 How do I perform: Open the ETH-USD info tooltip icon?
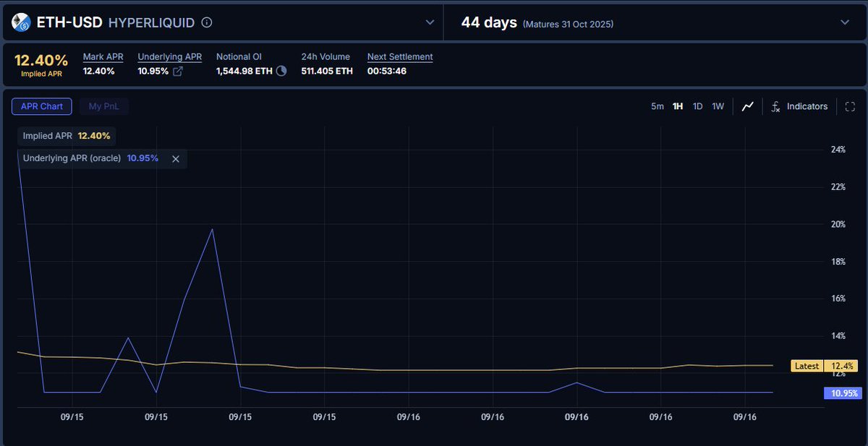[x=206, y=22]
